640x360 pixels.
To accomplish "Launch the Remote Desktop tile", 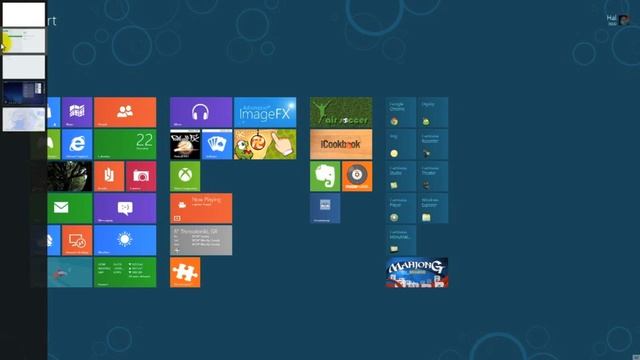I will (x=77, y=240).
